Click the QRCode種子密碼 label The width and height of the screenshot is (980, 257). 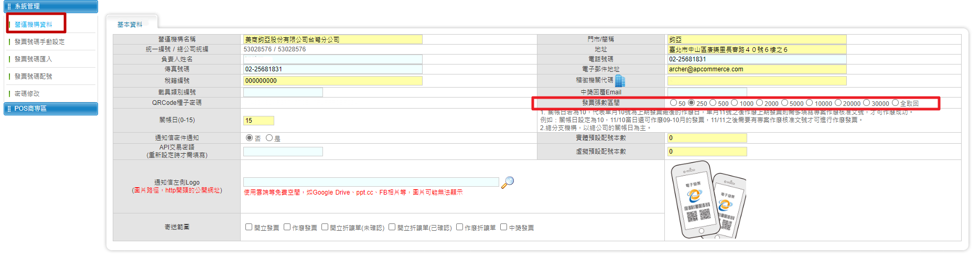click(177, 103)
